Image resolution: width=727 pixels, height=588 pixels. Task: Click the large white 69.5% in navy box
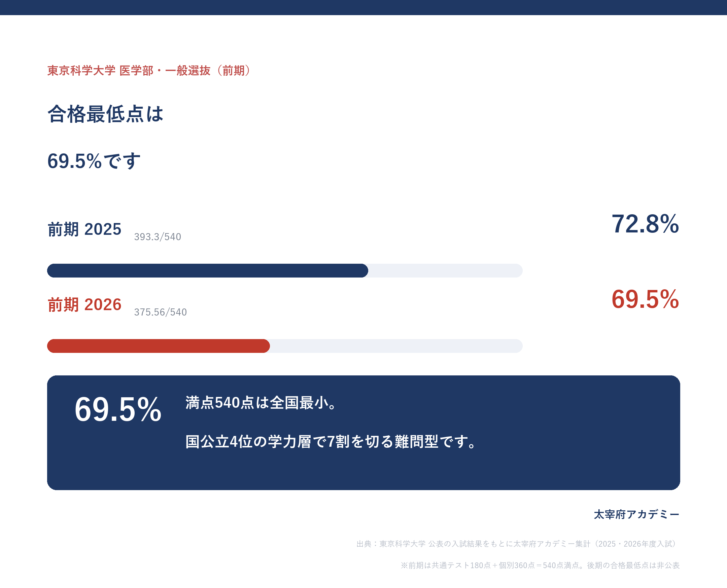click(118, 409)
